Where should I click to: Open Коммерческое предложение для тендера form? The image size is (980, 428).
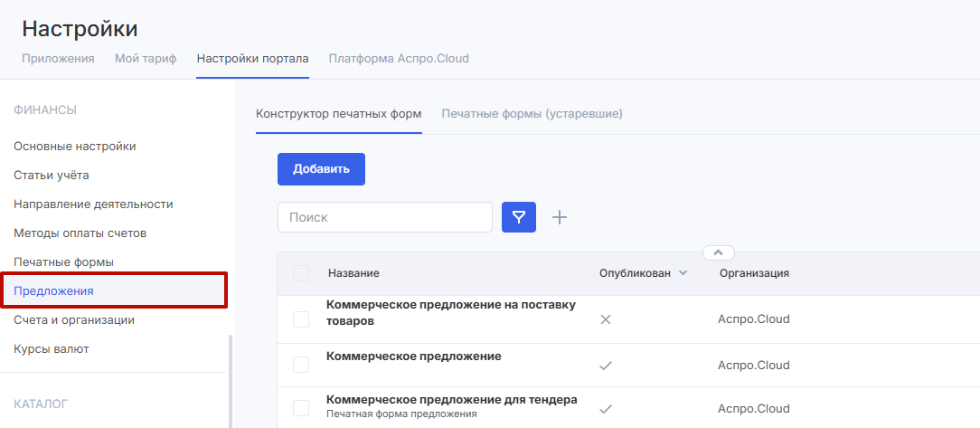[x=451, y=399]
